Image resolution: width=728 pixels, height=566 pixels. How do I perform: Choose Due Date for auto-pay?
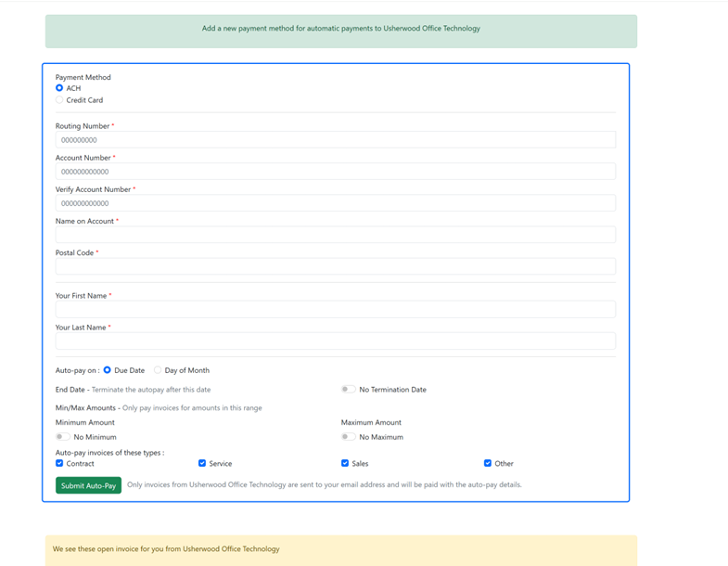click(x=108, y=370)
